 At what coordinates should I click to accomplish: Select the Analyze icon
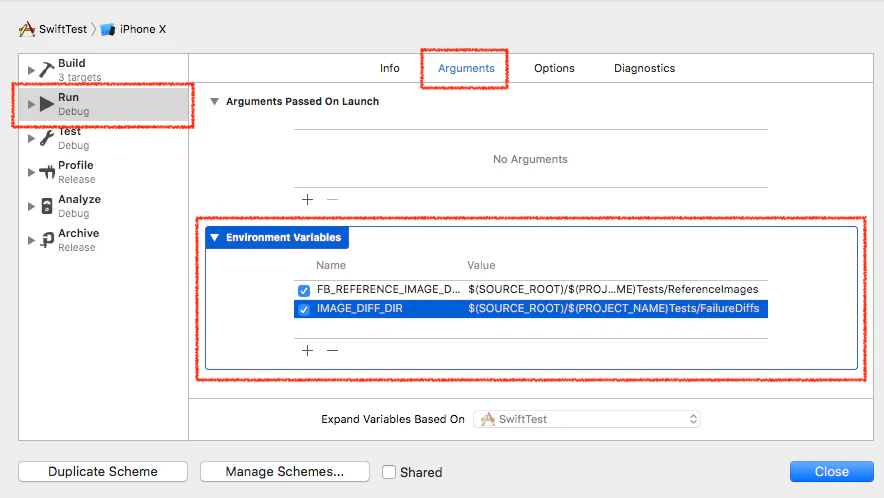tap(47, 206)
